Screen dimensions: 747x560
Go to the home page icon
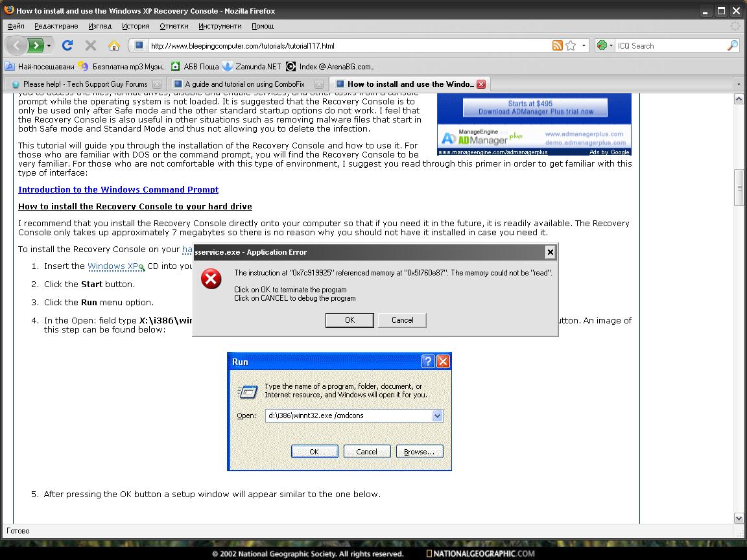(x=114, y=45)
